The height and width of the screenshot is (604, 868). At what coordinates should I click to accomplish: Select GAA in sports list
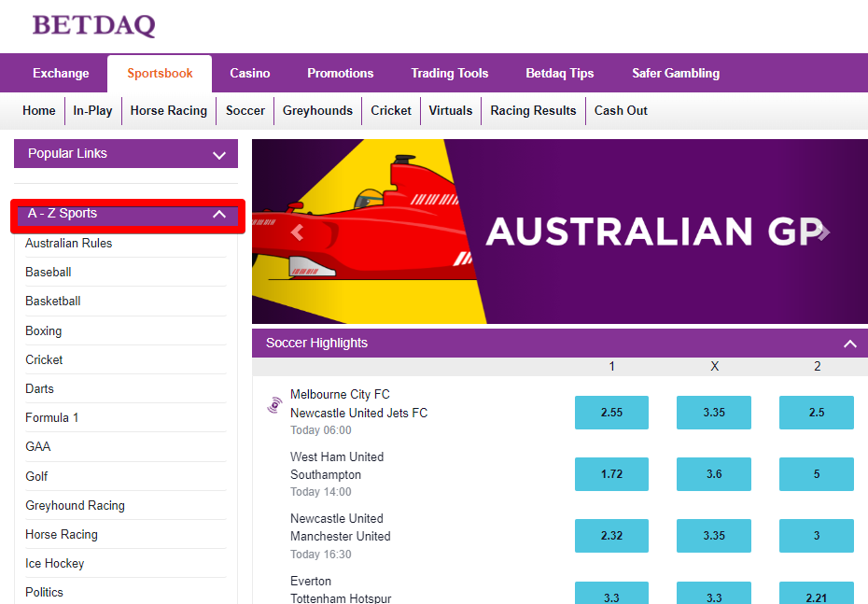(x=126, y=447)
